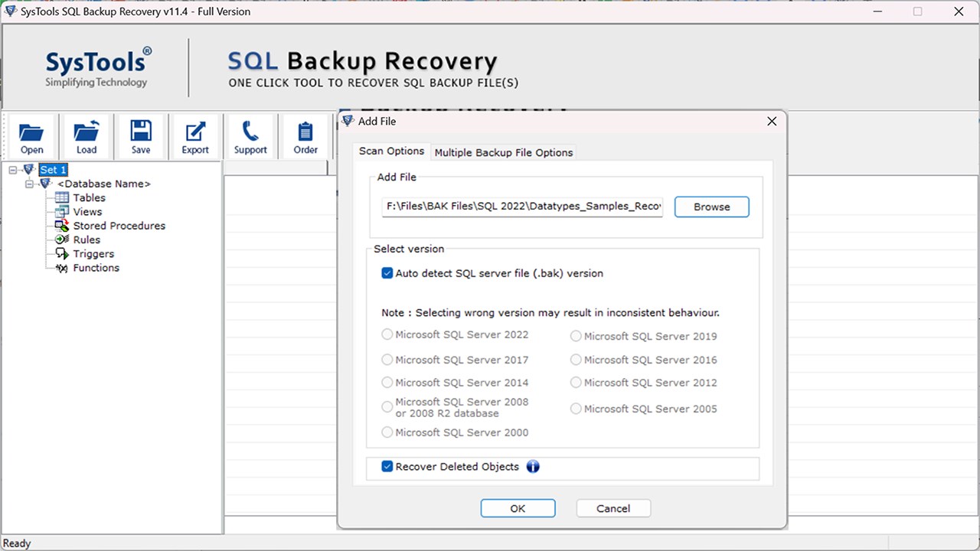This screenshot has width=980, height=551.
Task: Click the Add File dialog title icon
Action: coord(348,121)
